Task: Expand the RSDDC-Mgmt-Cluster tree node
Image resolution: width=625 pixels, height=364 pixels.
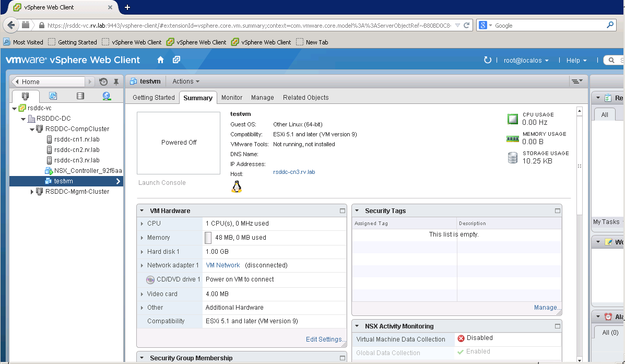Action: [32, 192]
